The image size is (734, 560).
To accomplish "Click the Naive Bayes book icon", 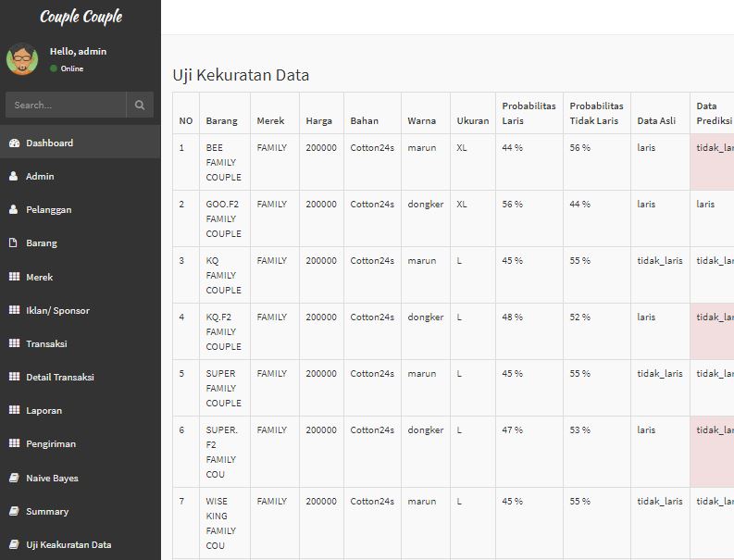I will 14,478.
